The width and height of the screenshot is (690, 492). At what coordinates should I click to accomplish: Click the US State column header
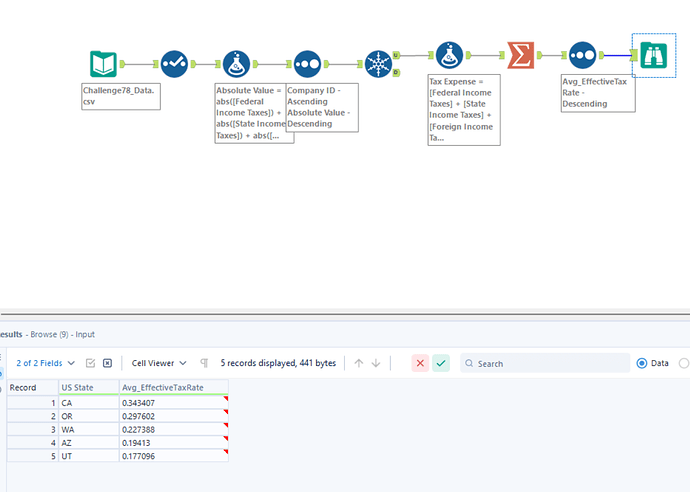coord(87,387)
